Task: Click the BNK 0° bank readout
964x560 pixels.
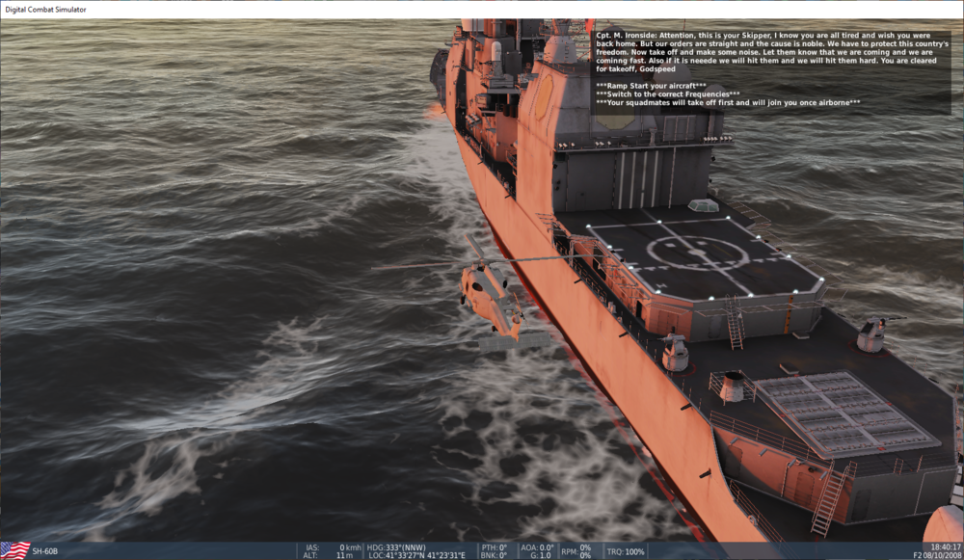Action: coord(495,555)
